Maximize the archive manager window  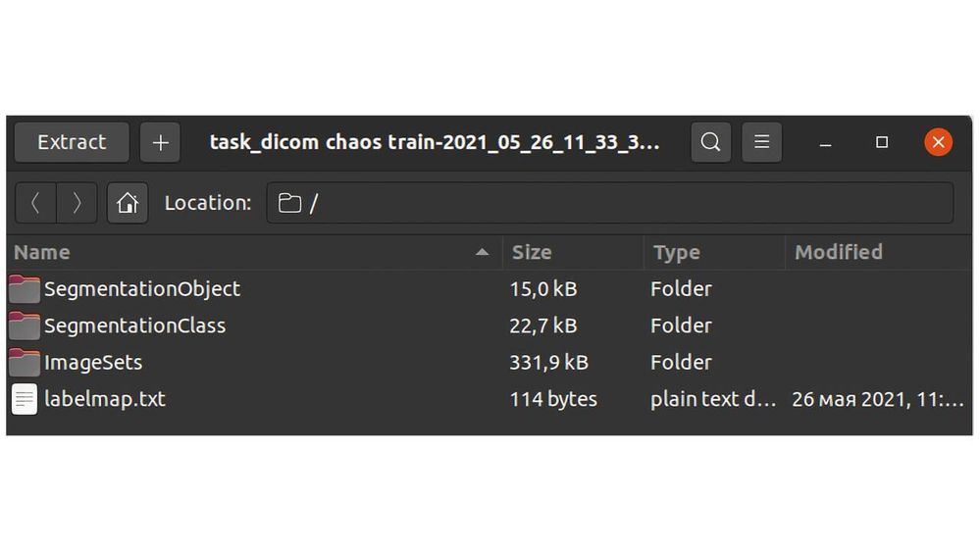click(x=882, y=143)
